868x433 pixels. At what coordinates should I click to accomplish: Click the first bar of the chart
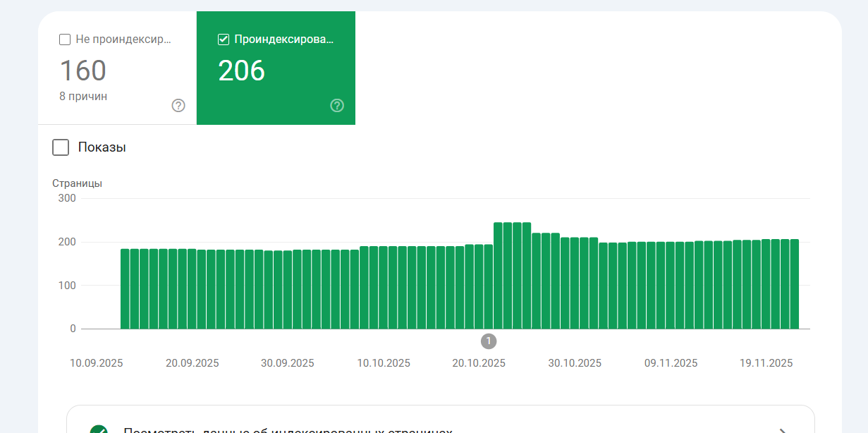click(x=125, y=289)
